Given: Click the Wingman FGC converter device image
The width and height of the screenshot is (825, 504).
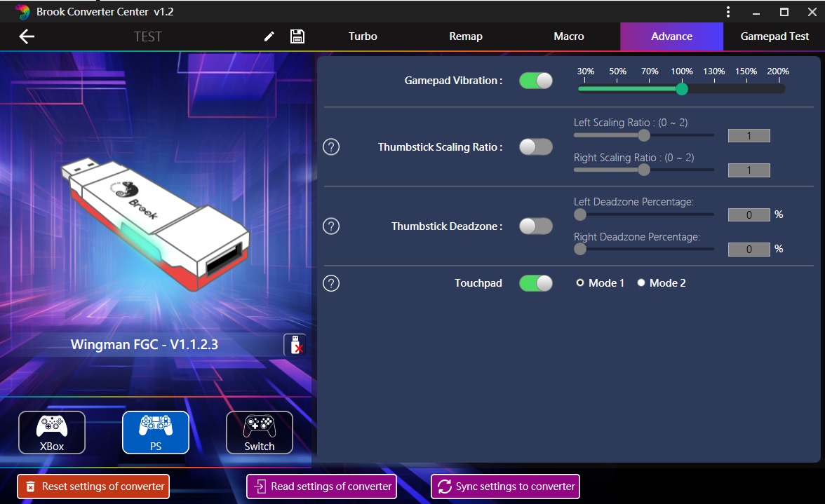Looking at the screenshot, I should click(156, 224).
